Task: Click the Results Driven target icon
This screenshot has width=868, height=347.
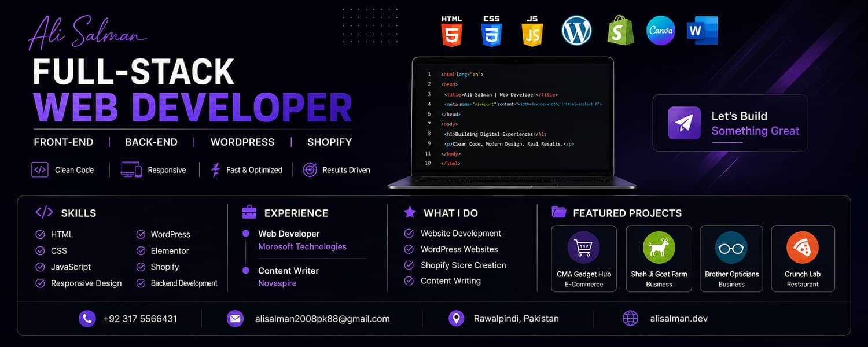Action: point(310,169)
